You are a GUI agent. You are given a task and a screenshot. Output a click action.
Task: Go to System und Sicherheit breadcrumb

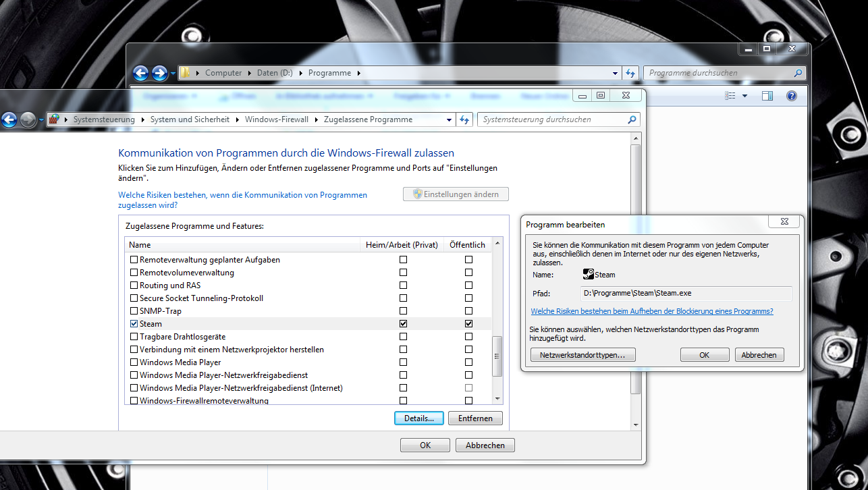tap(190, 119)
